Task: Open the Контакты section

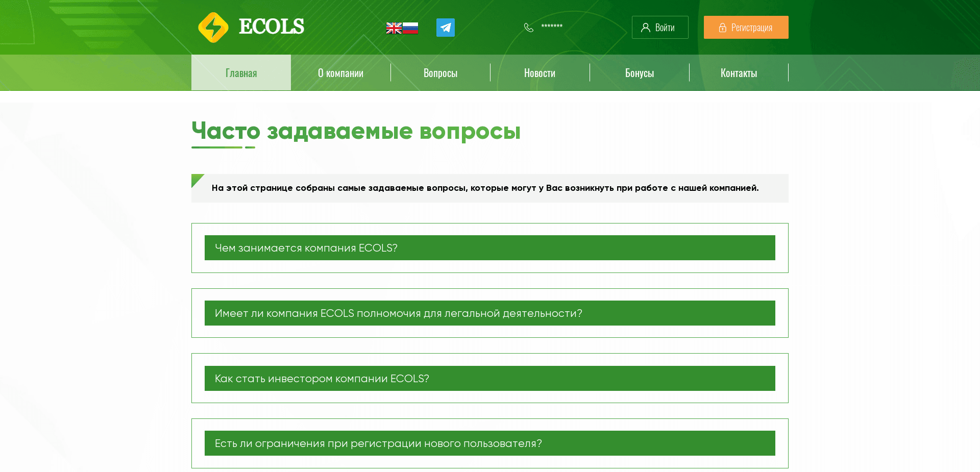Action: point(739,72)
